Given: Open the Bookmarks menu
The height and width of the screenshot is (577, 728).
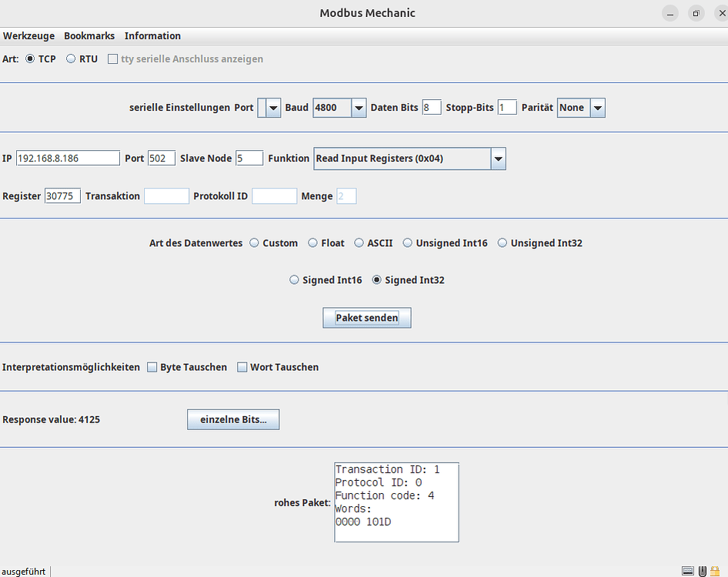Looking at the screenshot, I should point(89,35).
